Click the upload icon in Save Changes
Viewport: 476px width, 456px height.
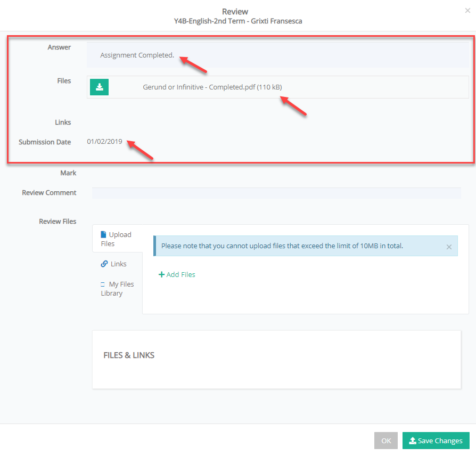click(413, 441)
